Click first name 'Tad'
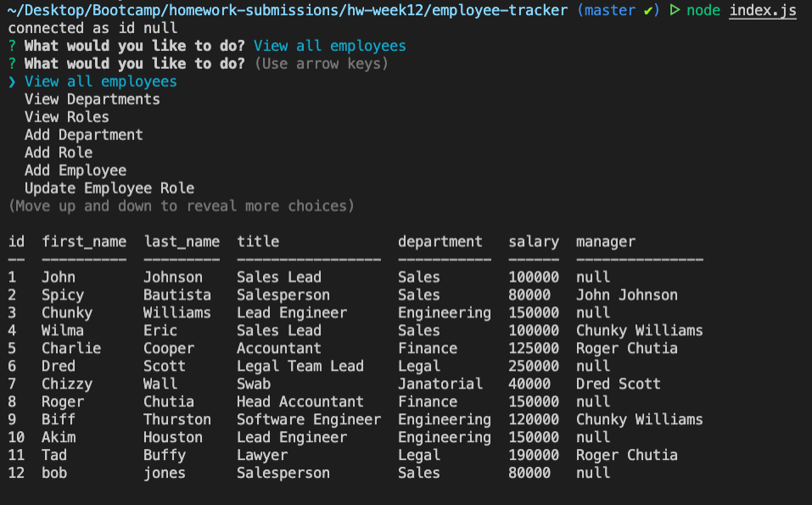Screen dimensions: 812x505 click(54, 455)
